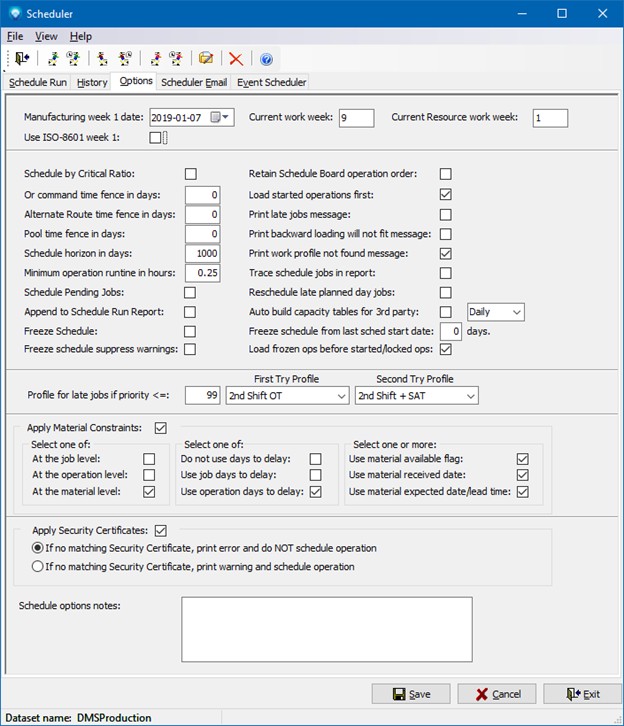Toggle the Freeze Schedule checkbox
This screenshot has height=726, width=624.
pos(190,331)
